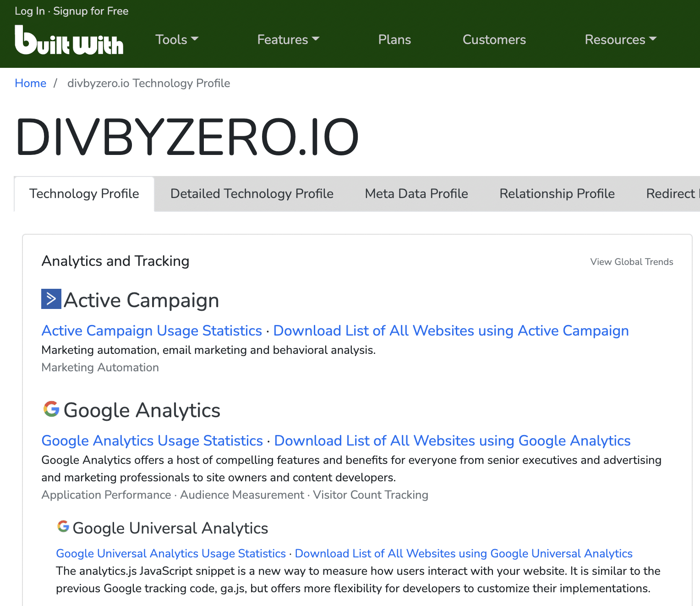Image resolution: width=700 pixels, height=606 pixels.
Task: Select the Technology Profile tab
Action: (84, 194)
